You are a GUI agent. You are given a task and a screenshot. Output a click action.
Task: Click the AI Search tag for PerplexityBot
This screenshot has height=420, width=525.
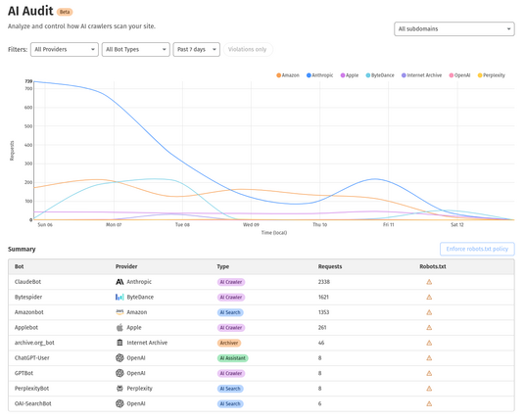coord(230,389)
